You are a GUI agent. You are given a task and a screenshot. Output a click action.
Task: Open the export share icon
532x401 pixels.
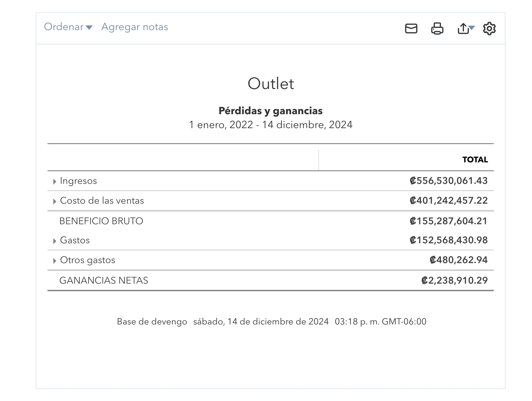pyautogui.click(x=464, y=29)
